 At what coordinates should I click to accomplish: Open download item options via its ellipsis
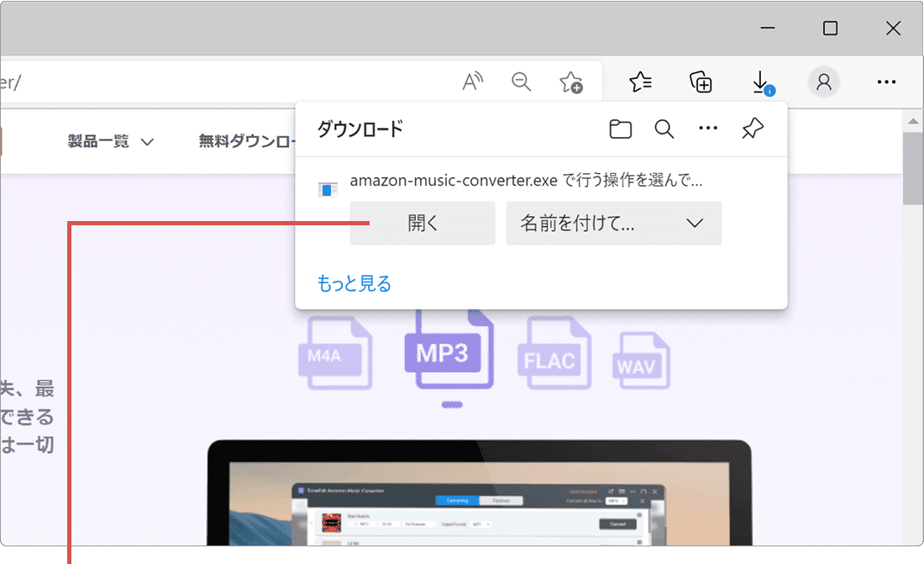coord(708,129)
